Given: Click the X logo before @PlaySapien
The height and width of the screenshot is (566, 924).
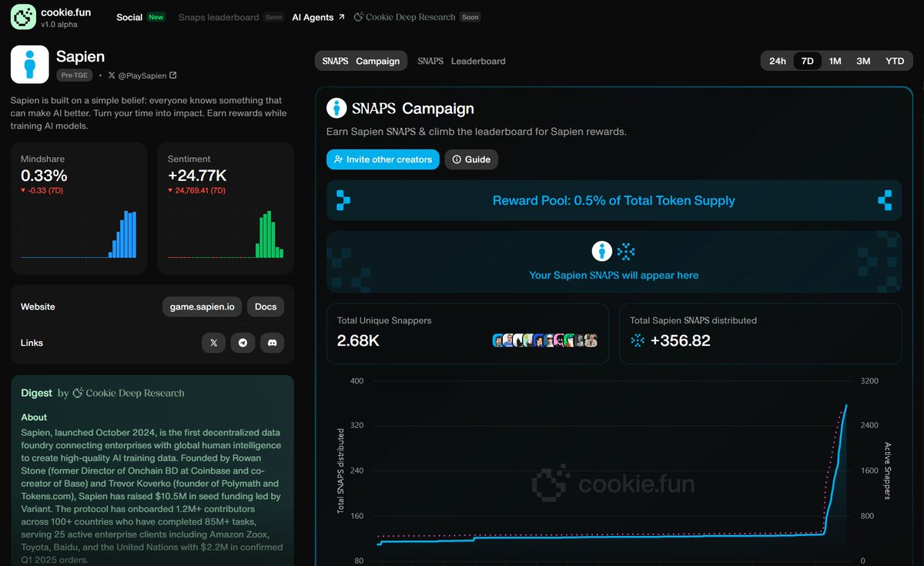Looking at the screenshot, I should coord(112,75).
